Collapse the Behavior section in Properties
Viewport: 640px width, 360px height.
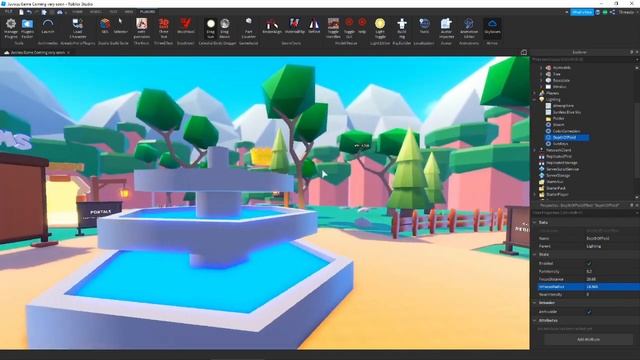[x=535, y=303]
